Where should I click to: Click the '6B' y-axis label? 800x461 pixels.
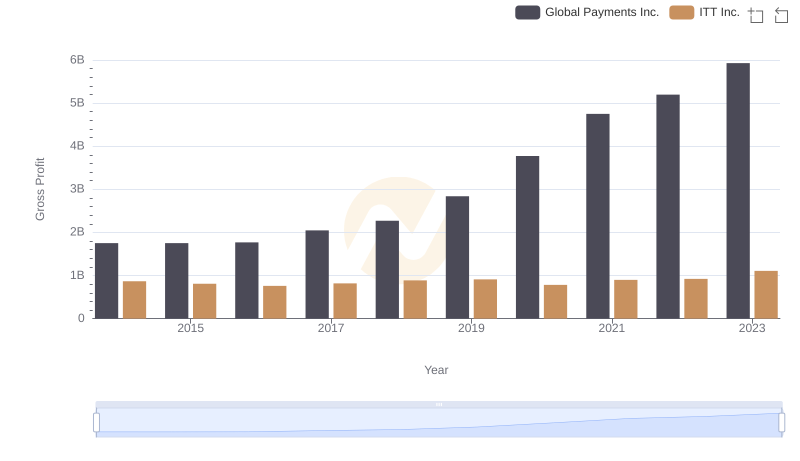77,60
